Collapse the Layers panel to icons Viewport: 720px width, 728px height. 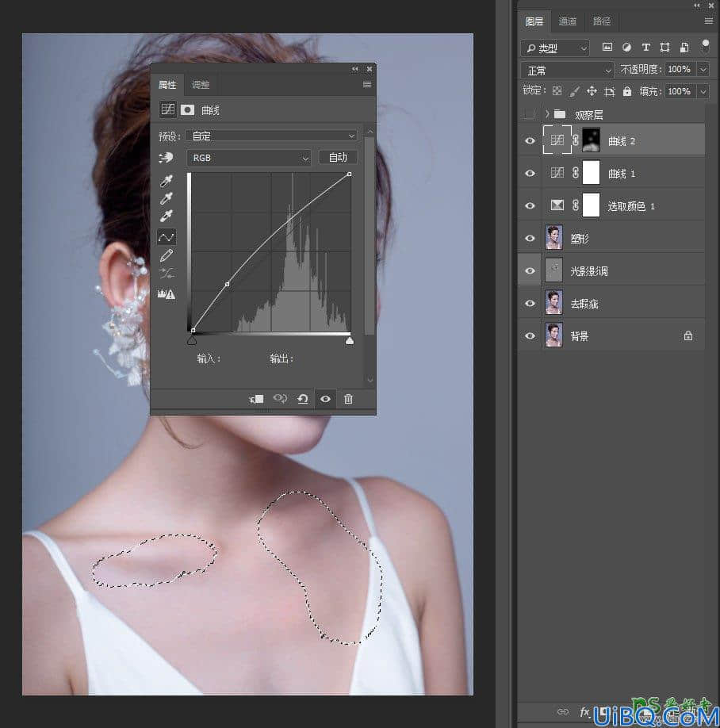click(x=697, y=5)
